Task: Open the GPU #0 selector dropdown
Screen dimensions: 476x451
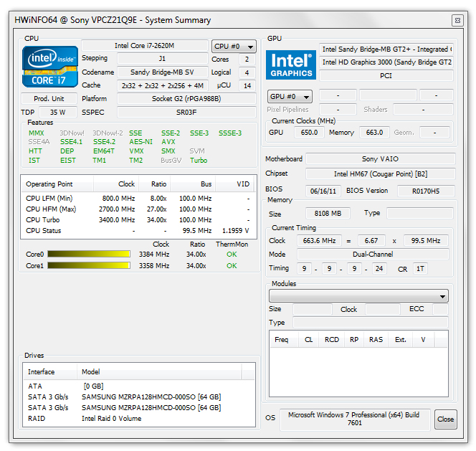Action: [x=290, y=97]
